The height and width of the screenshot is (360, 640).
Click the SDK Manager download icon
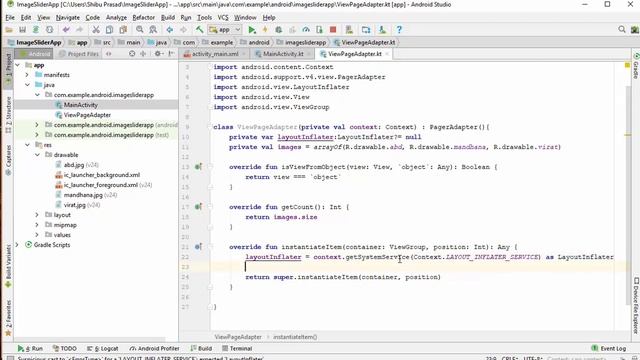pyautogui.click(x=382, y=30)
